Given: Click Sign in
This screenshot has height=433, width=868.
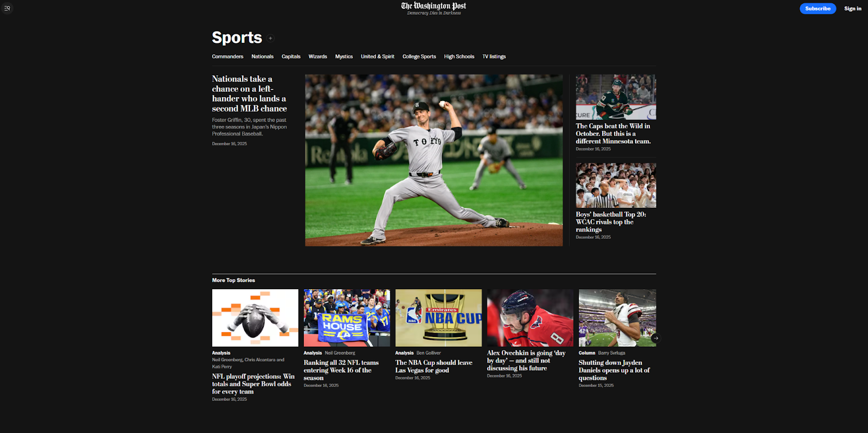Looking at the screenshot, I should tap(852, 9).
